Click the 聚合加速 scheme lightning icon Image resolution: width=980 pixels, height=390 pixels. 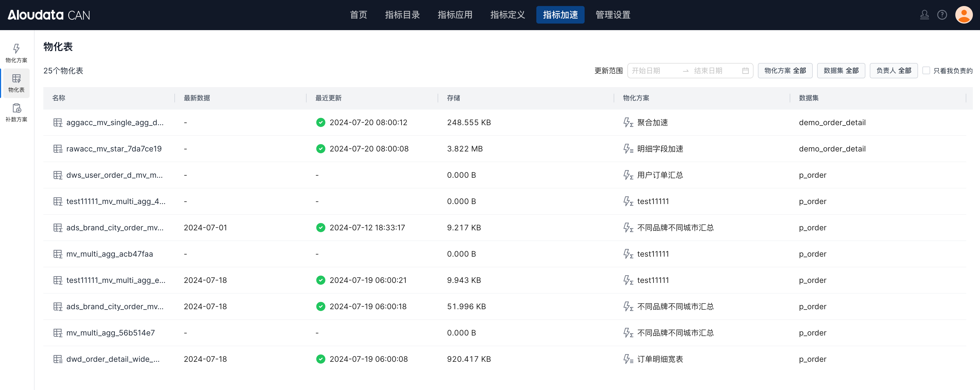click(x=628, y=122)
